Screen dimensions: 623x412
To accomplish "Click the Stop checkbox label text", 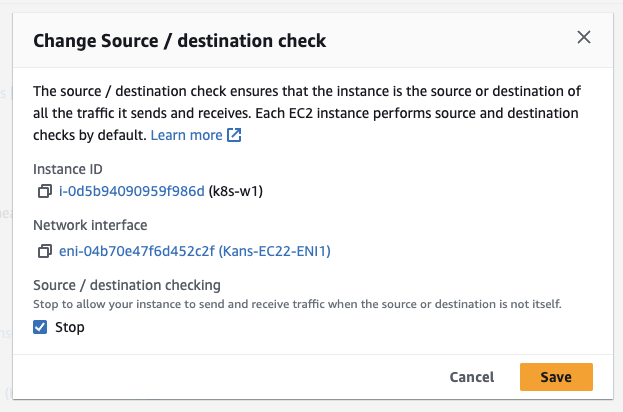I will tap(70, 327).
